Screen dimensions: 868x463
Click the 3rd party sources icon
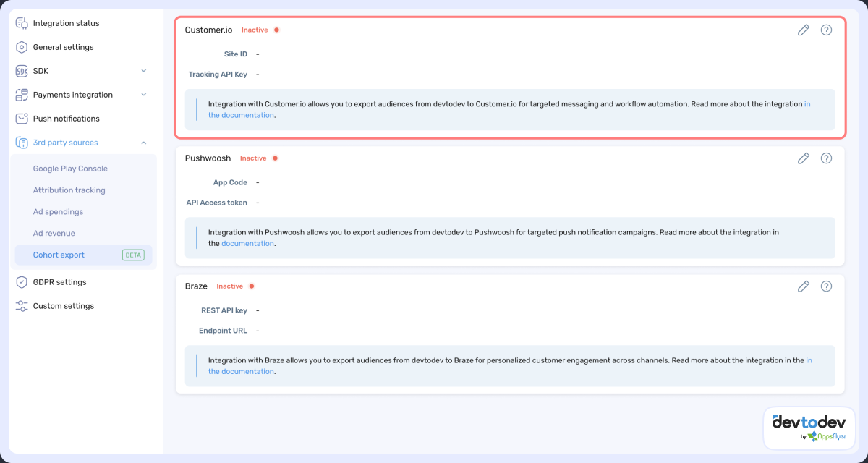click(x=22, y=143)
